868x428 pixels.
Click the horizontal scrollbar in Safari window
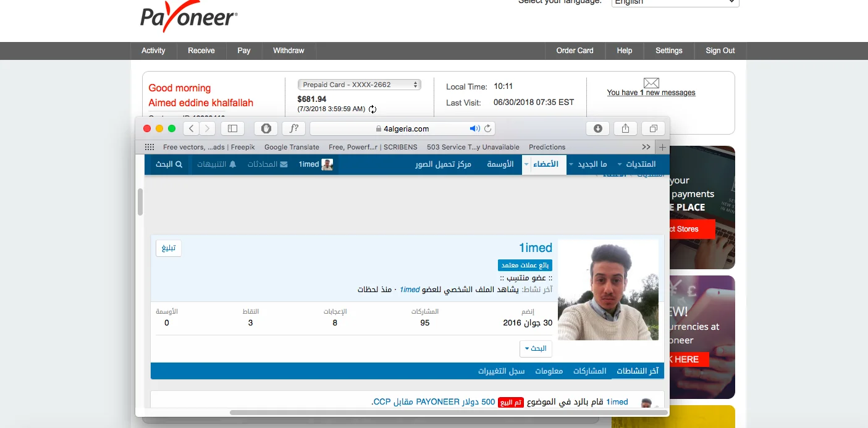coord(448,412)
